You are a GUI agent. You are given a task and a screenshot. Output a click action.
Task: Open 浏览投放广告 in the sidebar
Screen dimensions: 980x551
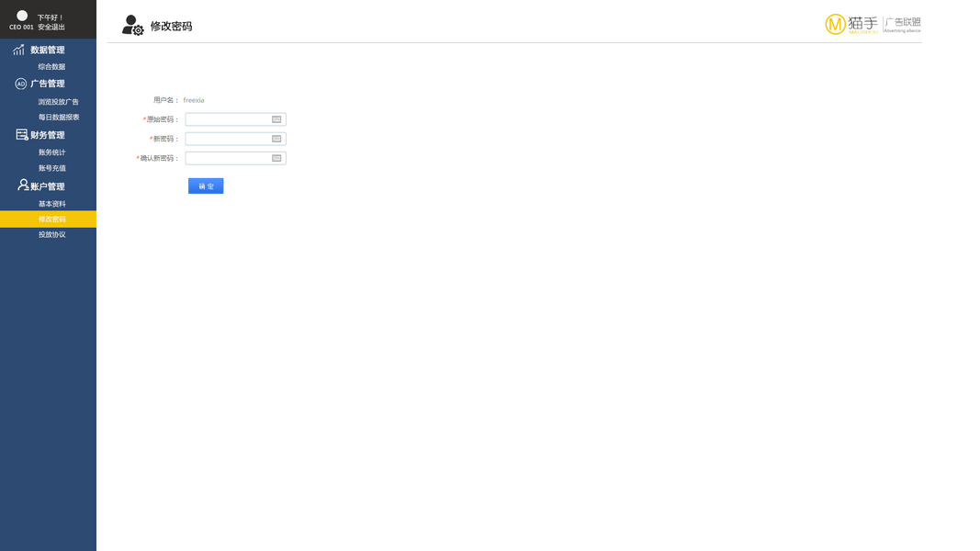pyautogui.click(x=58, y=102)
